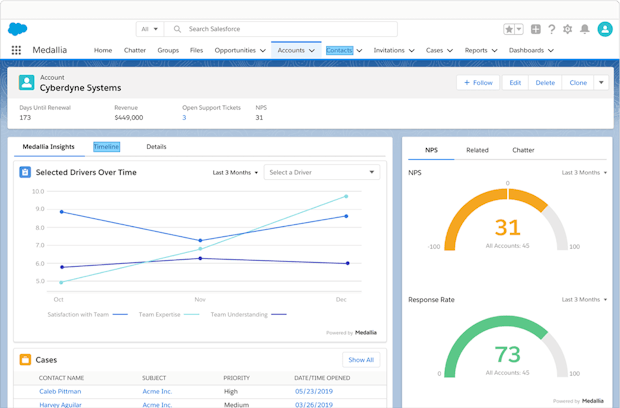Switch to the Related tab
Image resolution: width=620 pixels, height=408 pixels.
tap(477, 150)
